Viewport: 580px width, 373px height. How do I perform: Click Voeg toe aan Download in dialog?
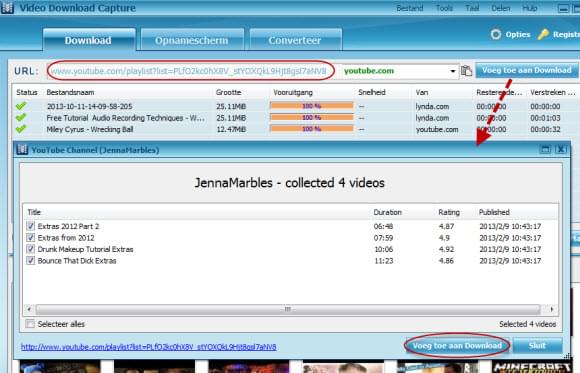[457, 346]
